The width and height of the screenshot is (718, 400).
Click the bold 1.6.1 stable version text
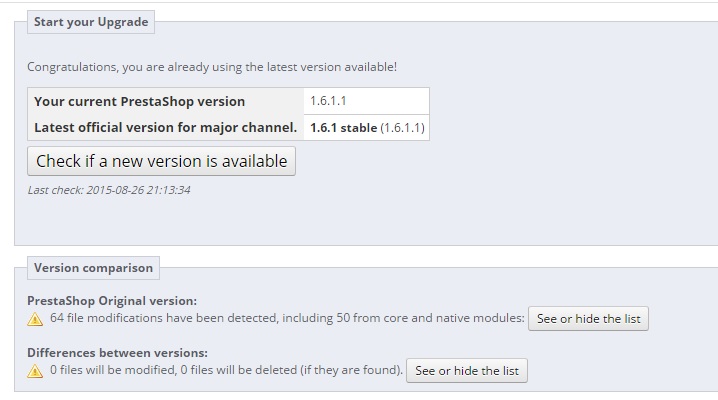click(343, 128)
